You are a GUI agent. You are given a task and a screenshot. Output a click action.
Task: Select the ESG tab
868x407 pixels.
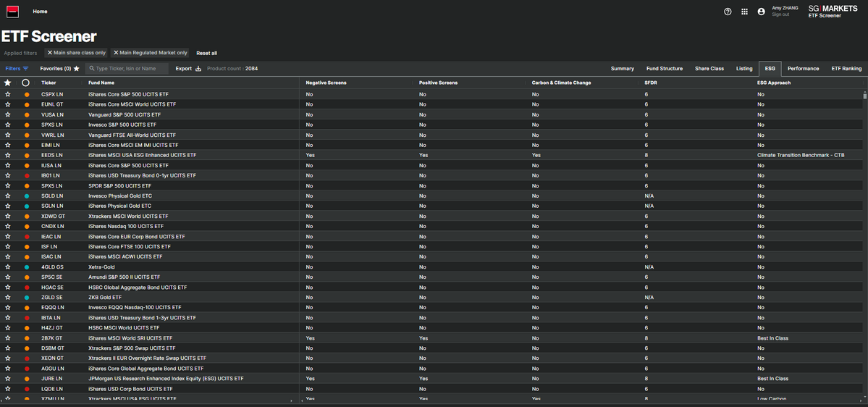click(x=770, y=69)
